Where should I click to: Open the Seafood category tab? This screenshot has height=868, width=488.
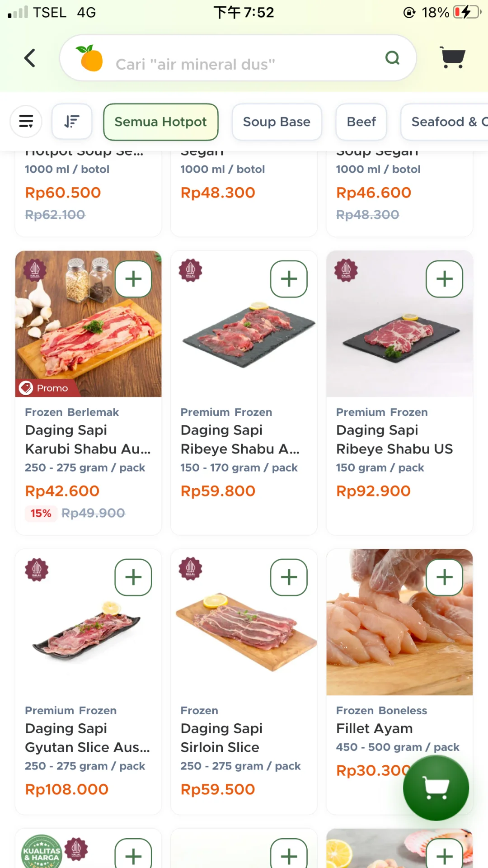pos(445,122)
